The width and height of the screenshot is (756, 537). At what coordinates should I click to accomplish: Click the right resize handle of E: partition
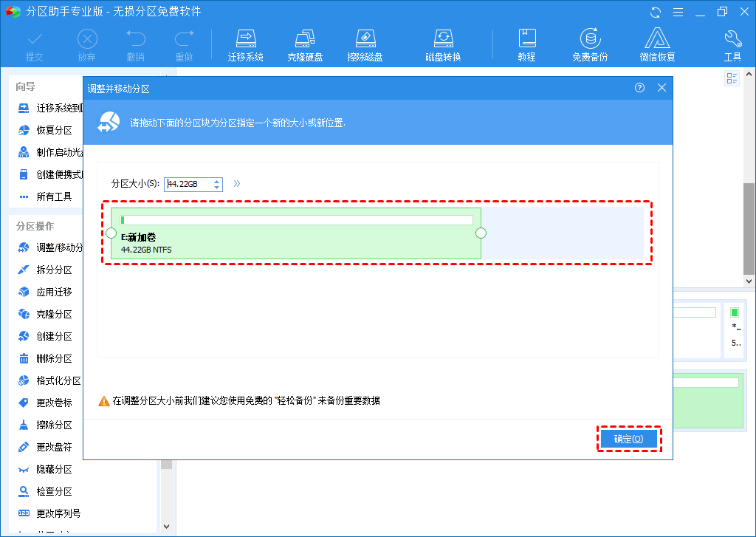481,233
